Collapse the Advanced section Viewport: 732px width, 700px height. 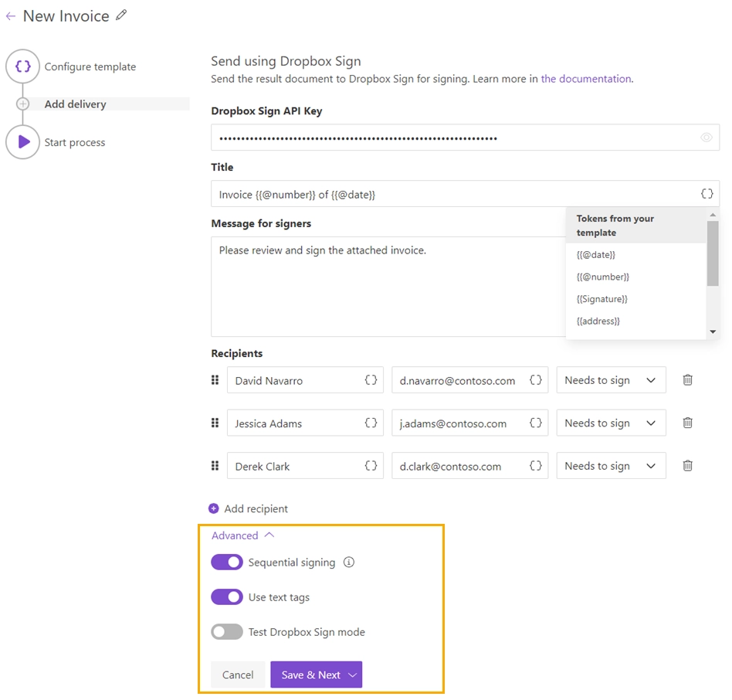point(242,535)
